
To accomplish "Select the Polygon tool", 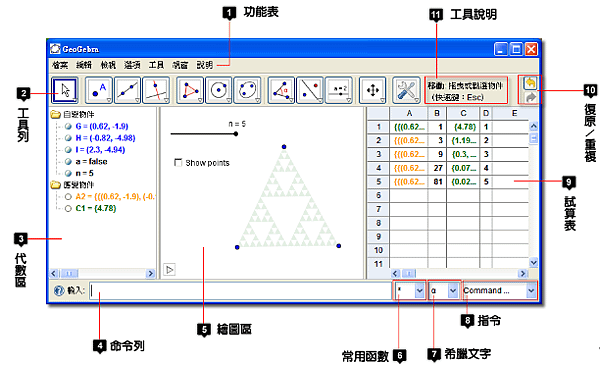I will (190, 90).
